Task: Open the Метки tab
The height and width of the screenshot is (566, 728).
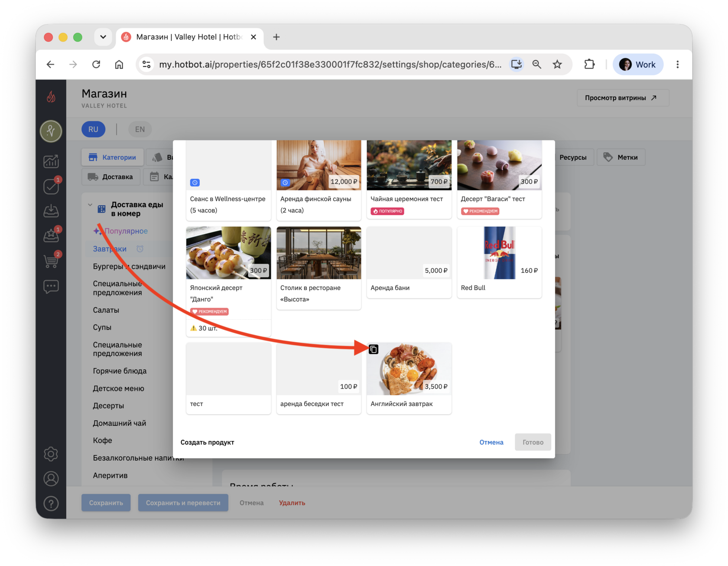Action: pos(621,157)
